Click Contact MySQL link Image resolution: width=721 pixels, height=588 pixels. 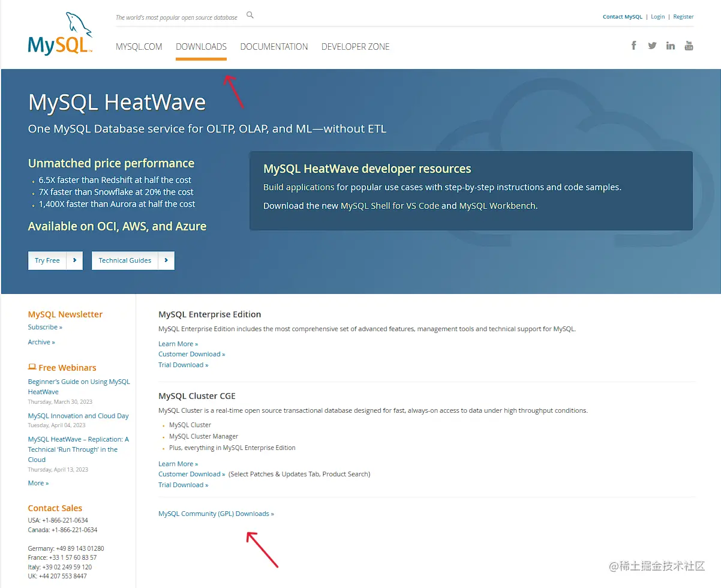[622, 17]
